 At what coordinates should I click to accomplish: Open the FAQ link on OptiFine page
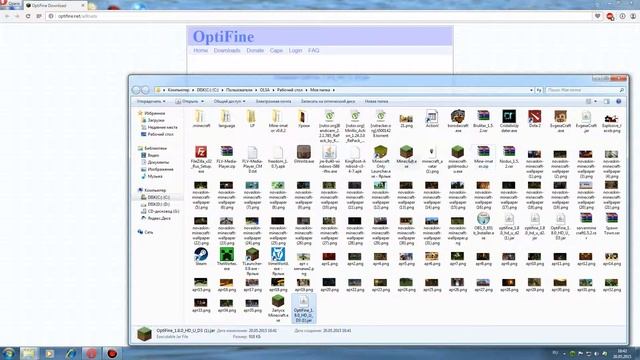(313, 51)
